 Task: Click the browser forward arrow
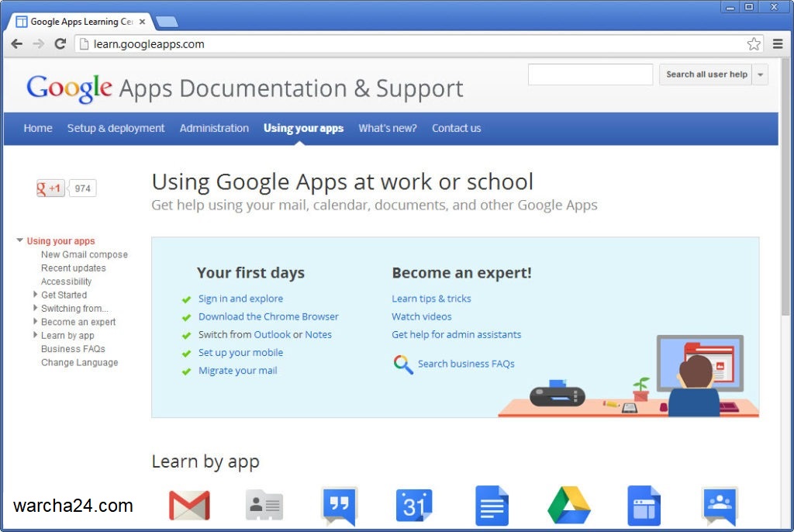(39, 44)
